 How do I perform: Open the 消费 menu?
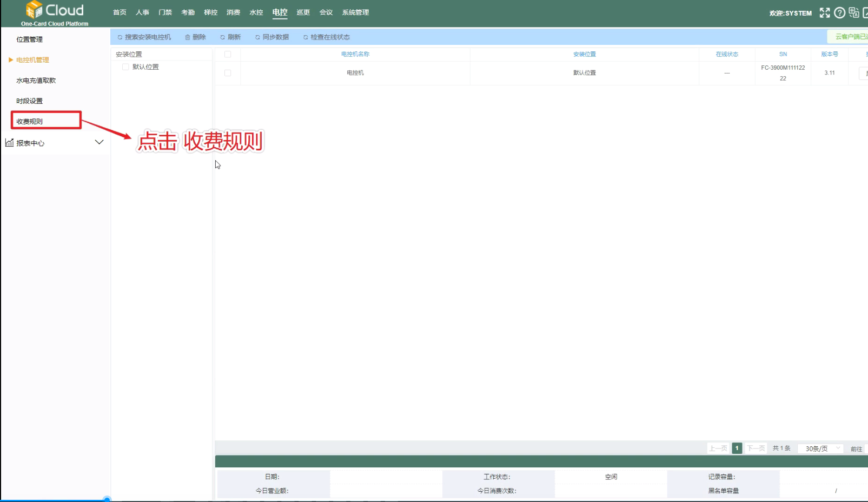tap(233, 12)
